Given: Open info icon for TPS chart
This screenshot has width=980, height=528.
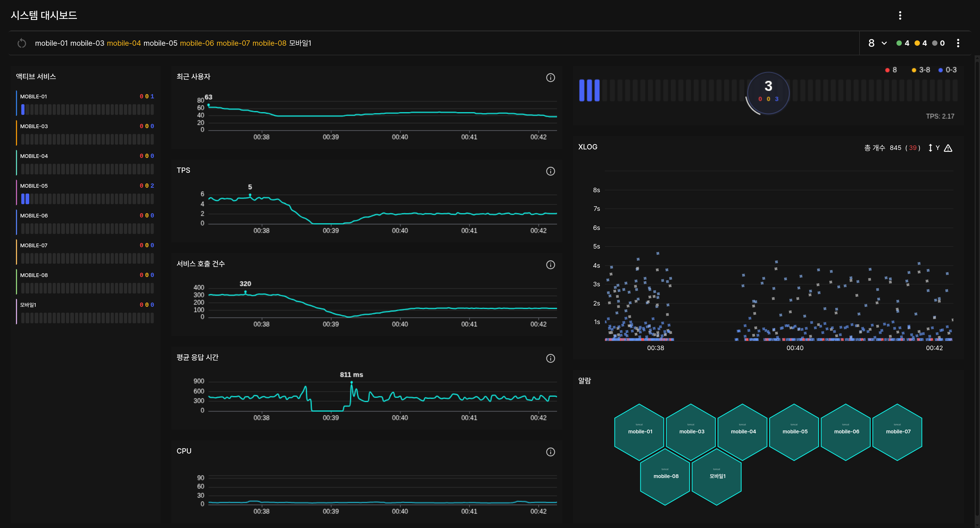Looking at the screenshot, I should [x=550, y=171].
